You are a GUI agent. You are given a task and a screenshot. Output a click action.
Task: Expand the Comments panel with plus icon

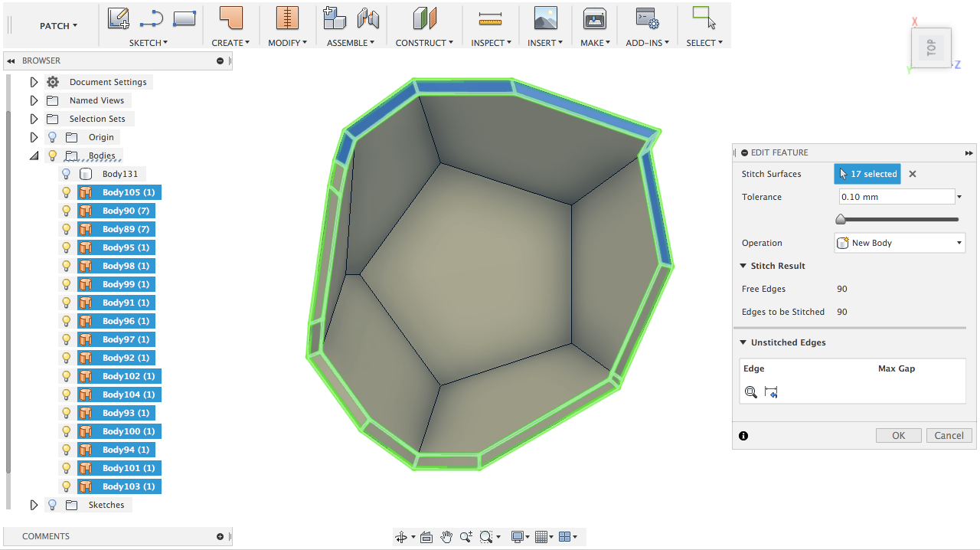coord(220,537)
